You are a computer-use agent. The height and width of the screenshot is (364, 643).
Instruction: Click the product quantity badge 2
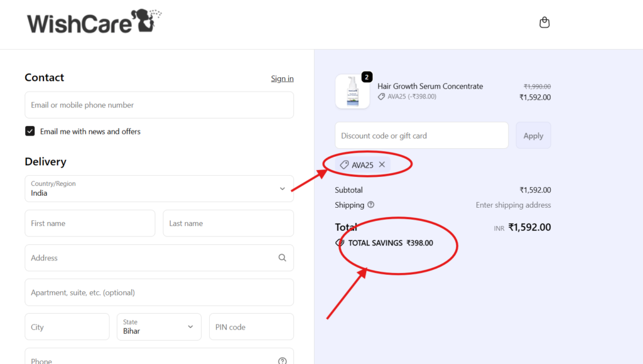tap(367, 77)
